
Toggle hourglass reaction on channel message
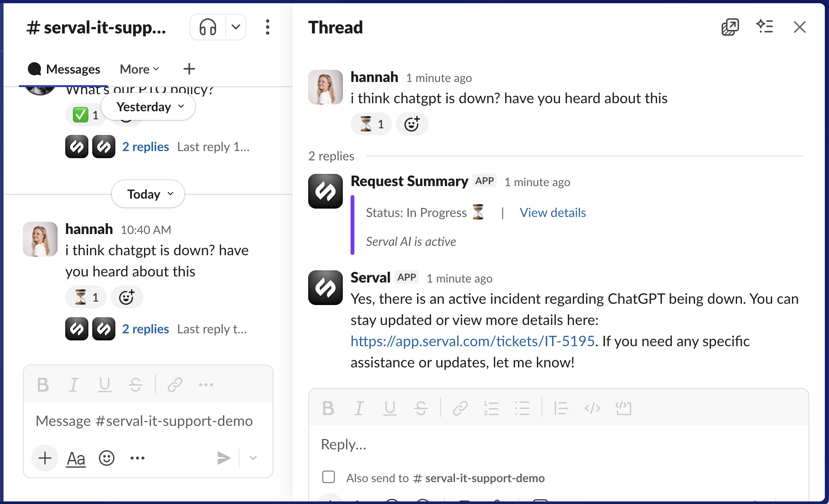(x=86, y=297)
